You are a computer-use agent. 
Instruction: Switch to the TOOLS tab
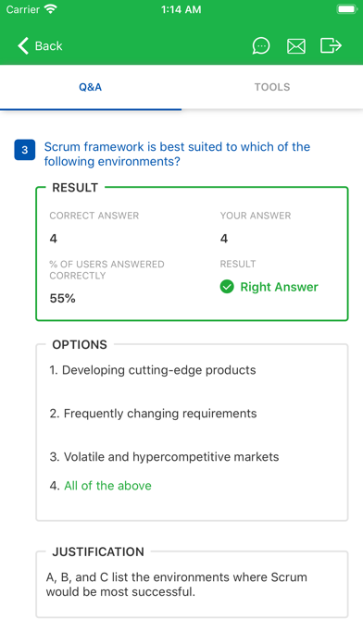[x=272, y=87]
